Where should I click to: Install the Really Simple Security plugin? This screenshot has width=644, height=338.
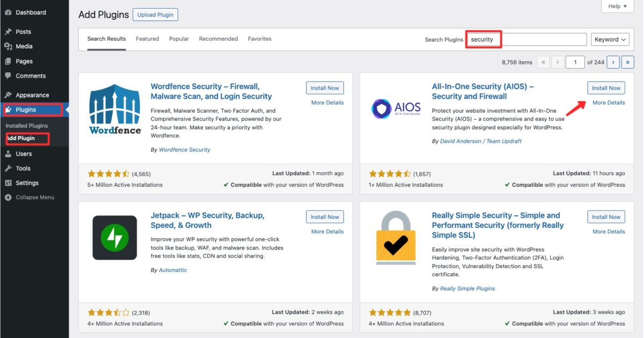coord(606,217)
